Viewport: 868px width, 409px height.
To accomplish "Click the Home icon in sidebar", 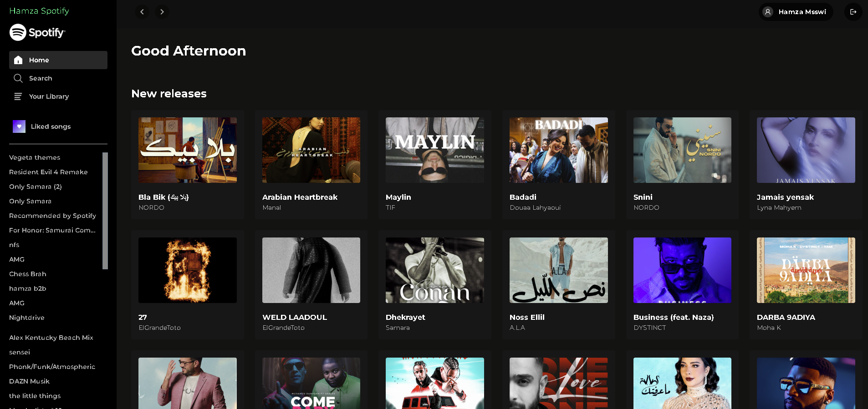I will point(18,60).
